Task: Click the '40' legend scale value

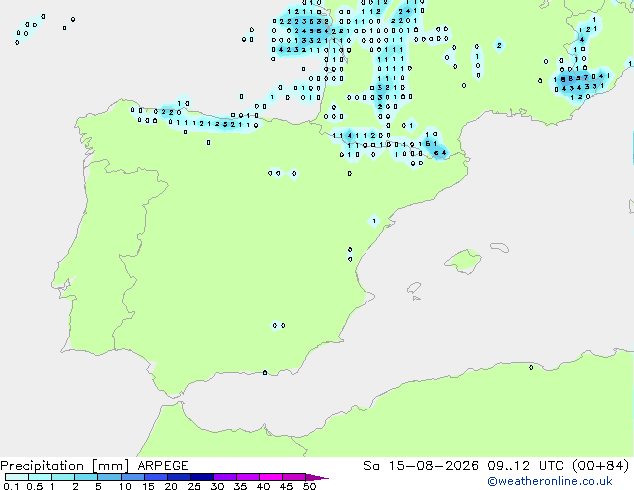Action: 263,486
